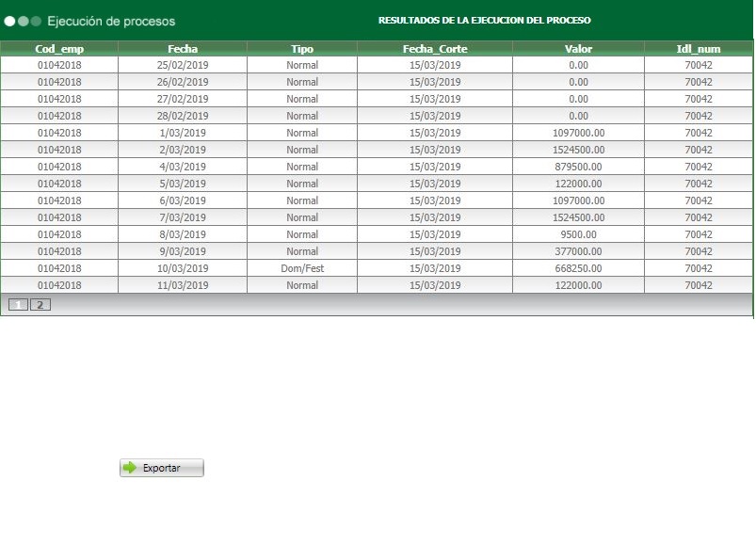Click the 11/03/2019 date cell
This screenshot has width=756, height=545.
183,285
